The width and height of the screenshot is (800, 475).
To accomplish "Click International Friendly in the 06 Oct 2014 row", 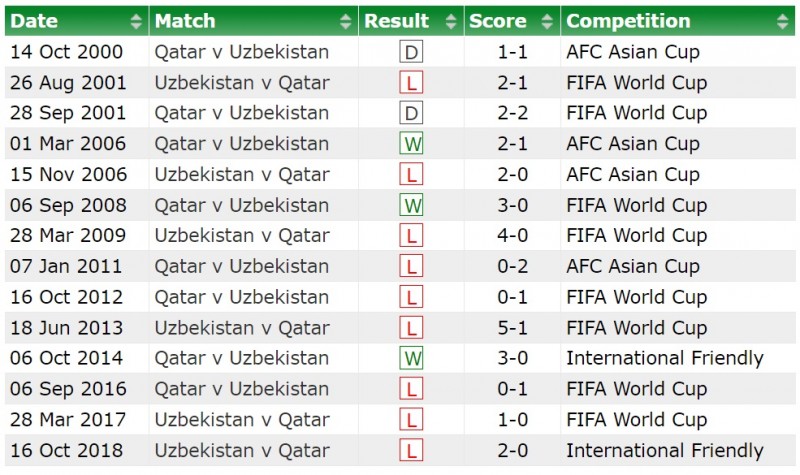I will point(664,359).
